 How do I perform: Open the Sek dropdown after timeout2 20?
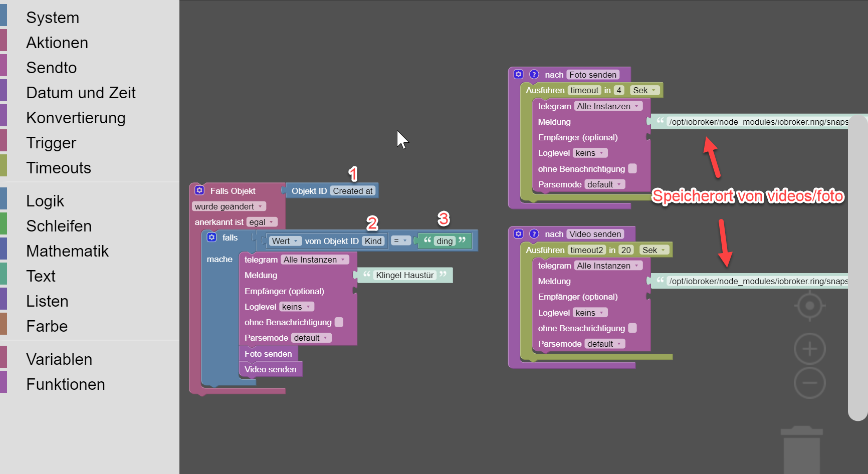(x=654, y=250)
